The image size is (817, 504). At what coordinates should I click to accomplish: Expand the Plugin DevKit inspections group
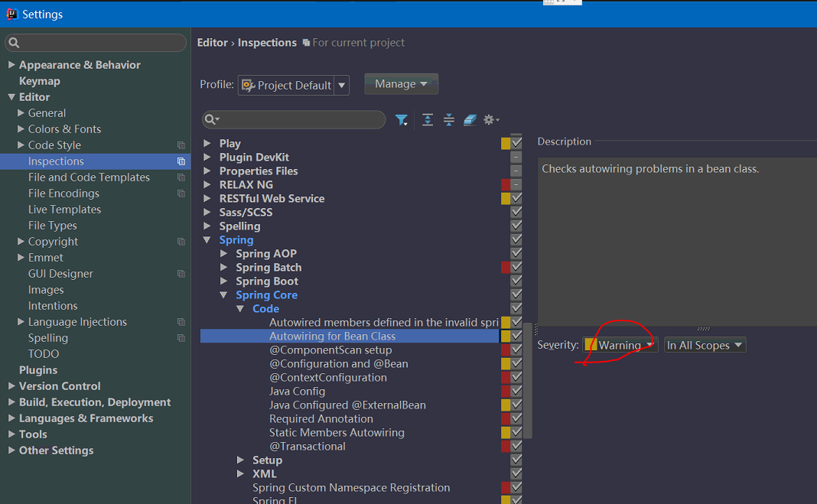coord(207,157)
